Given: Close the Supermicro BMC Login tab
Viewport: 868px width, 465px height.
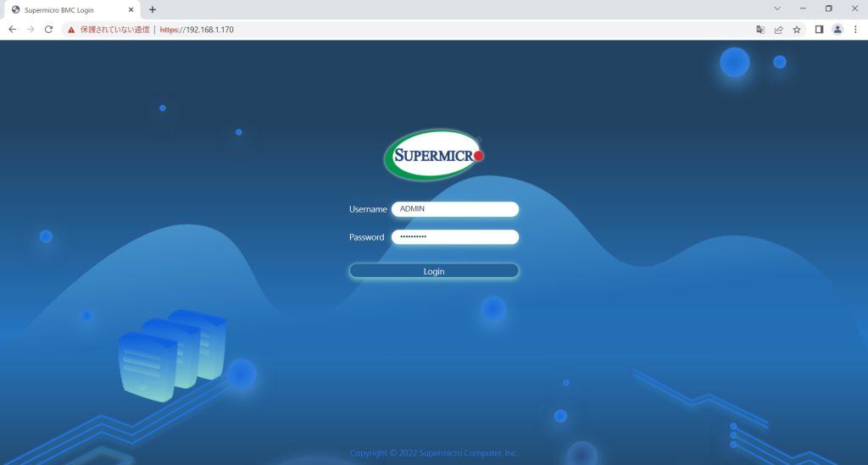Looking at the screenshot, I should coord(130,9).
